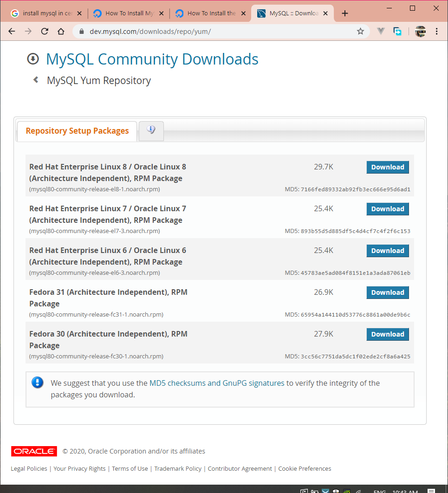Screen dimensions: 448x493
Task: Open the Trademark Policy link
Action: pos(178,468)
